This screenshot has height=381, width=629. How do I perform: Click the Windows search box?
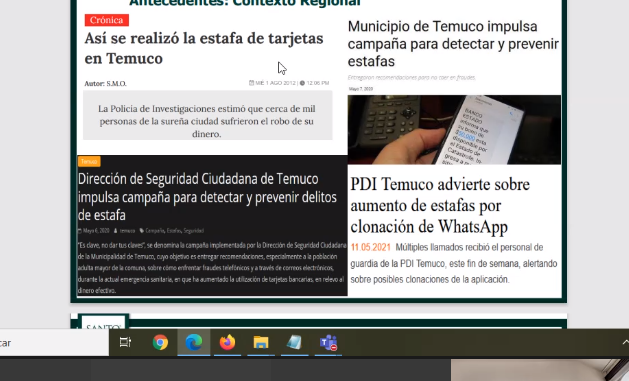pyautogui.click(x=54, y=343)
